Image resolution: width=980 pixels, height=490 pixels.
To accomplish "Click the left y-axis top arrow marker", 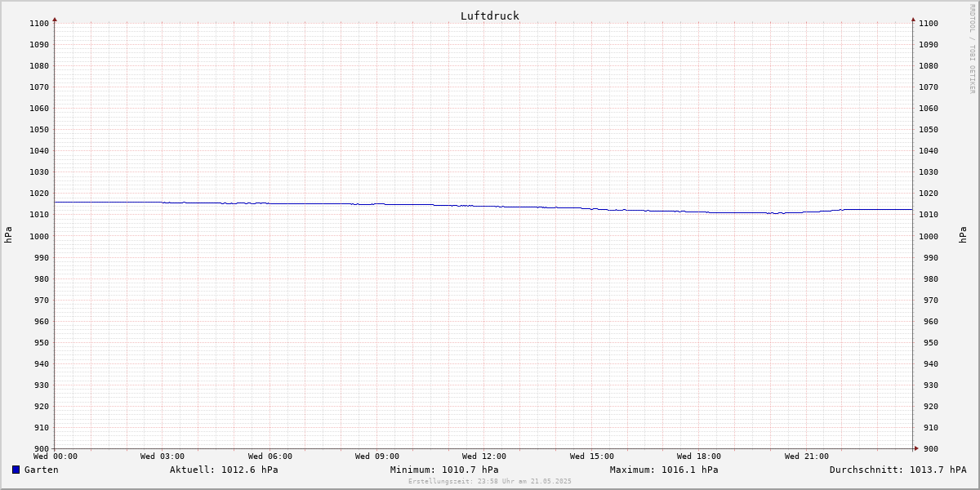I will click(55, 19).
